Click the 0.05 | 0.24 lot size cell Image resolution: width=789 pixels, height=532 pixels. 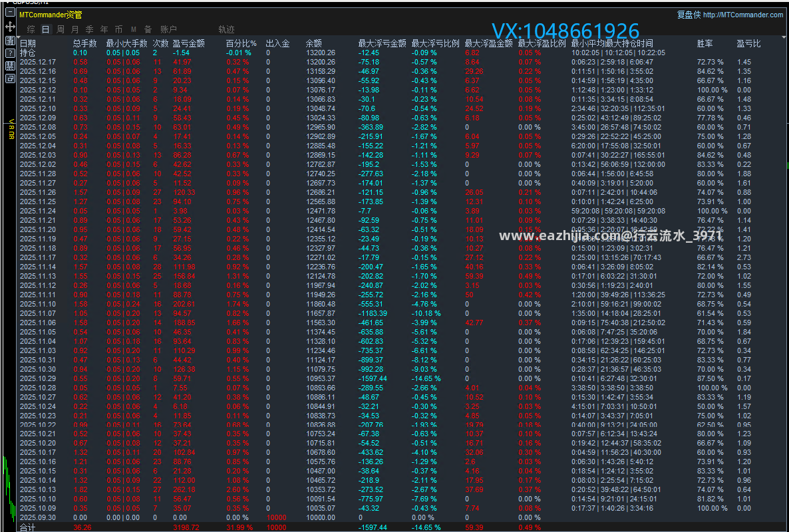[123, 304]
